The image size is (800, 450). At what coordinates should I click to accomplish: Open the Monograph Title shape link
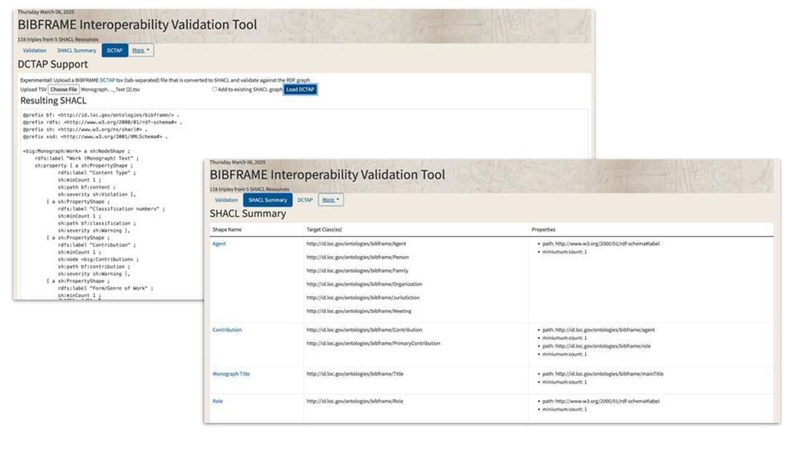231,374
